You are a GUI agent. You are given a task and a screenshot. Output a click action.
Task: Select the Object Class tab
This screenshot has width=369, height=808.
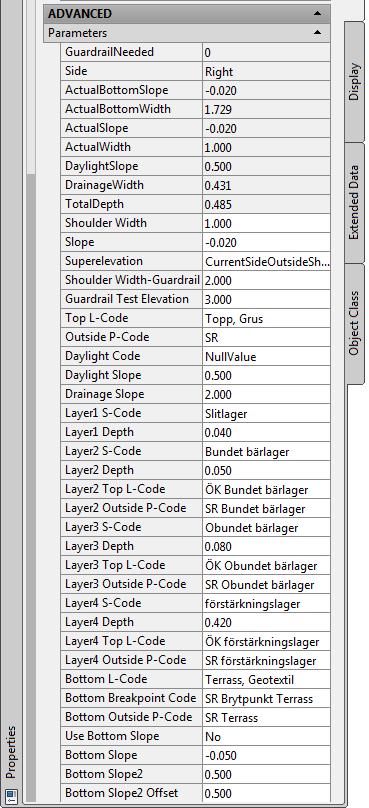[354, 324]
